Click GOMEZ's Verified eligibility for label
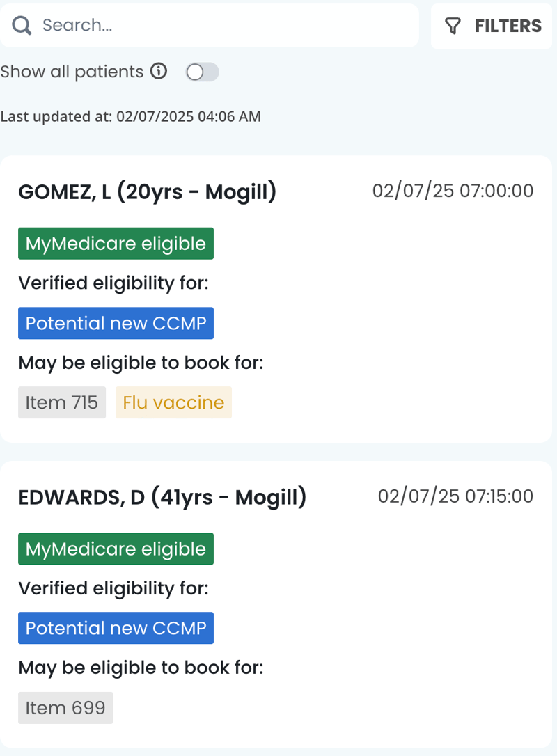The height and width of the screenshot is (756, 557). pos(113,283)
